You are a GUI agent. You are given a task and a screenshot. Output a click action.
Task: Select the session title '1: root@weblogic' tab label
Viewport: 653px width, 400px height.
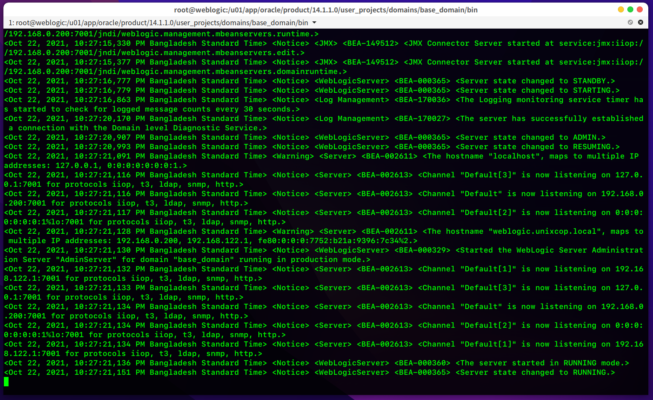click(x=159, y=22)
